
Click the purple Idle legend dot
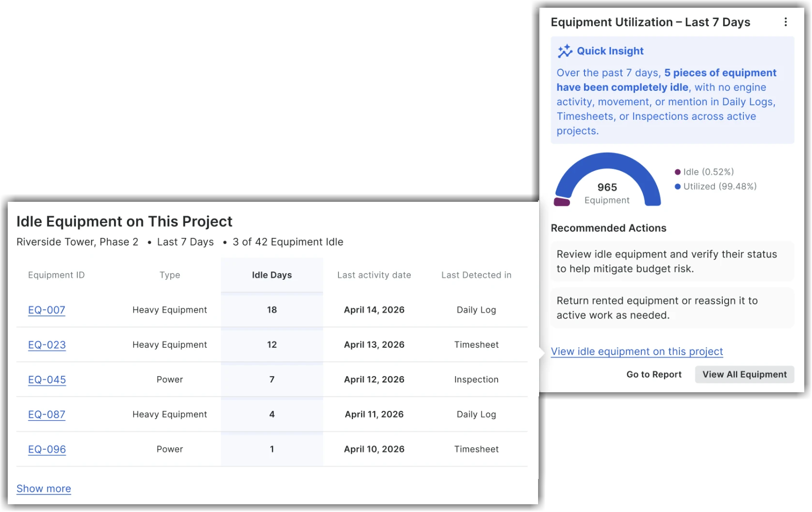pyautogui.click(x=677, y=172)
